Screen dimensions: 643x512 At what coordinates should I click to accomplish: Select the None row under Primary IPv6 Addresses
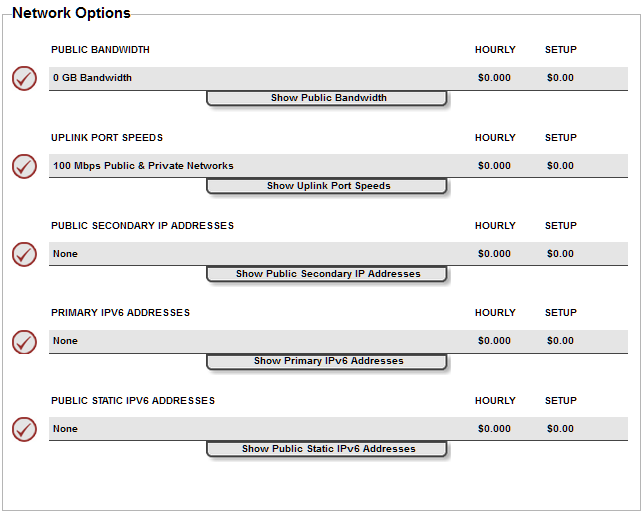(x=338, y=341)
